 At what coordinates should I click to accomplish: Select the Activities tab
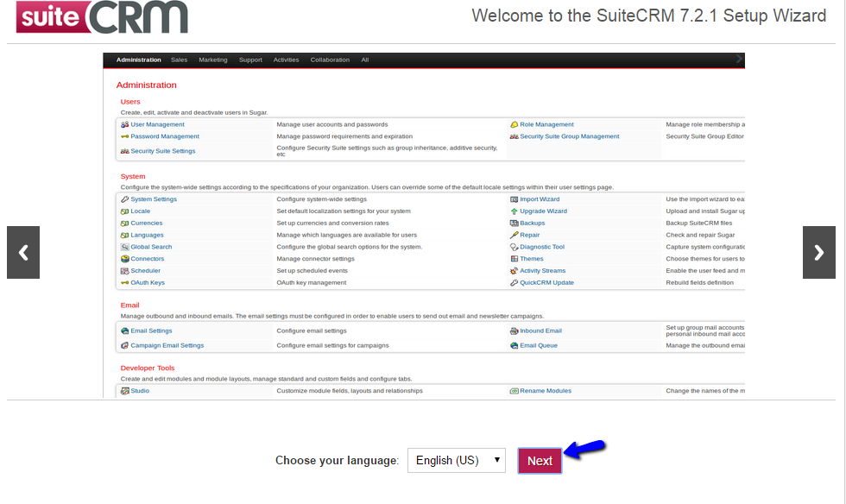coord(286,60)
